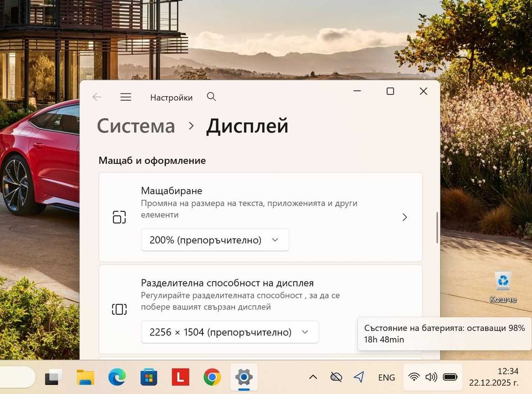Screen dimensions: 532x394
Task: Click the Система breadcrumb link
Action: (x=136, y=126)
